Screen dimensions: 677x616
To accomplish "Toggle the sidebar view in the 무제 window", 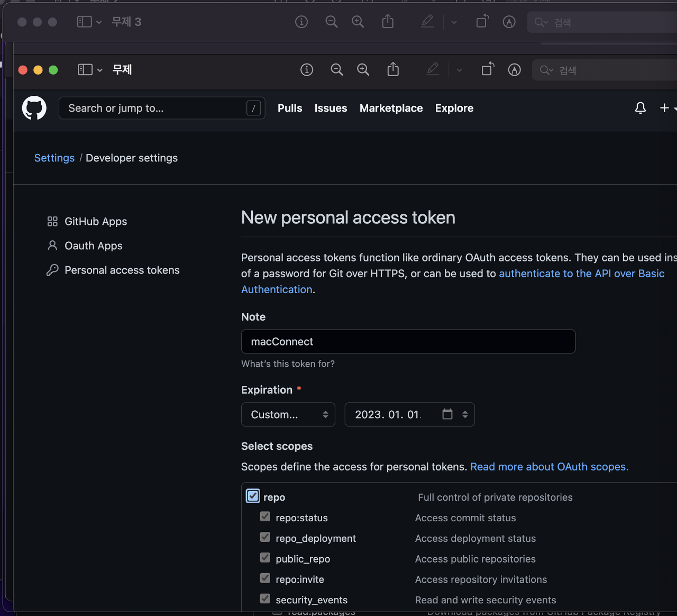I will click(85, 70).
